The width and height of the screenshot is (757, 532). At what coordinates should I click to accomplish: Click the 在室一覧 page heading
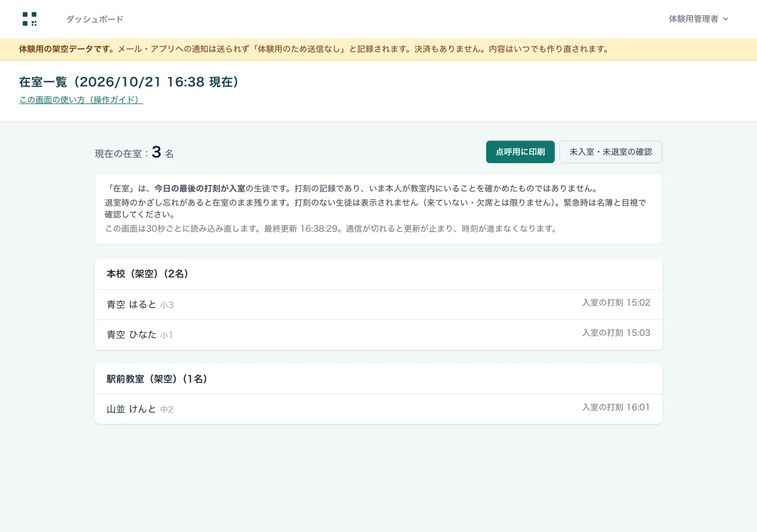pos(129,82)
